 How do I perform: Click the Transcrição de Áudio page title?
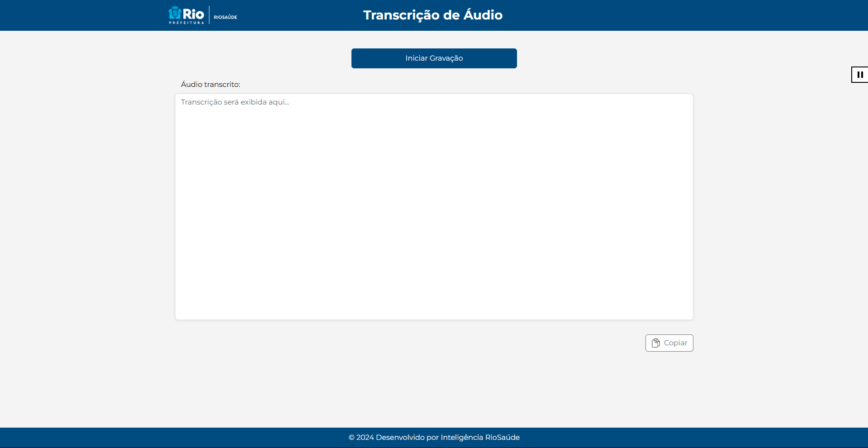pos(433,15)
